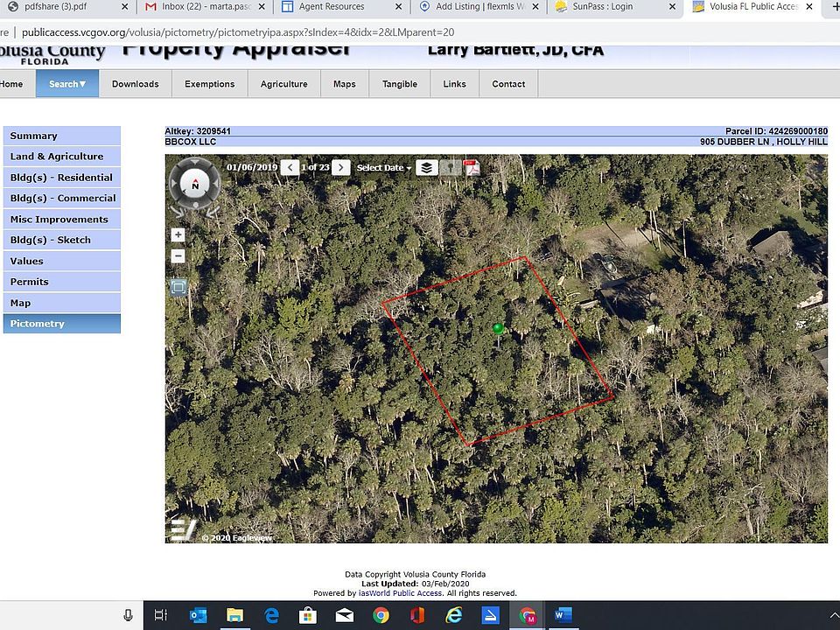Switch to the Gmail Inbox (22) tab
The height and width of the screenshot is (630, 840).
(x=206, y=6)
